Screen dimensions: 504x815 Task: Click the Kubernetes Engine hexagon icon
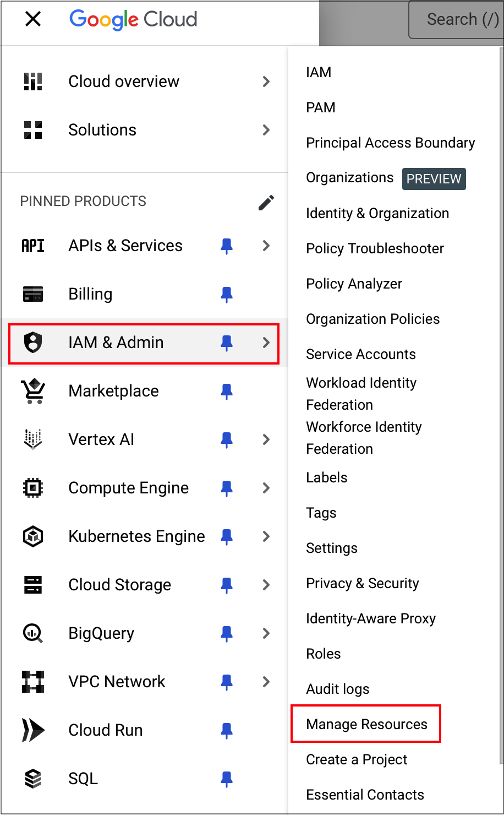tap(33, 536)
